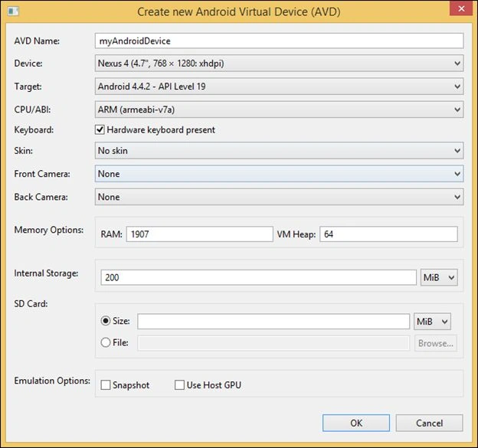The image size is (478, 448).
Task: Close the Create new AVD dialog
Action: [x=461, y=8]
